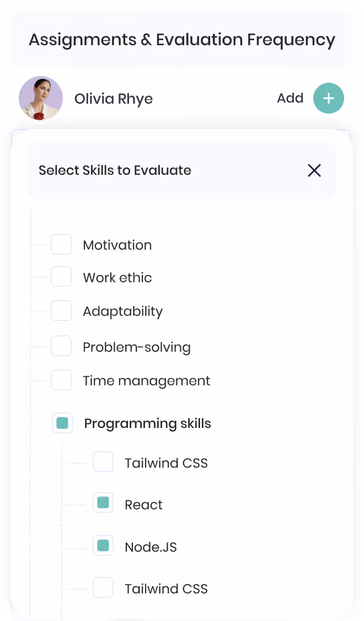The width and height of the screenshot is (364, 621).
Task: Select the Problem-solving checkbox
Action: (x=61, y=346)
